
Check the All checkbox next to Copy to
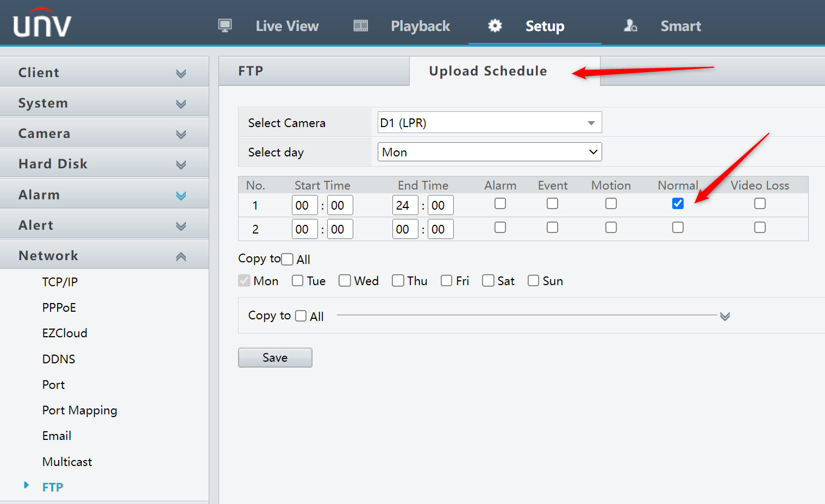pyautogui.click(x=287, y=259)
